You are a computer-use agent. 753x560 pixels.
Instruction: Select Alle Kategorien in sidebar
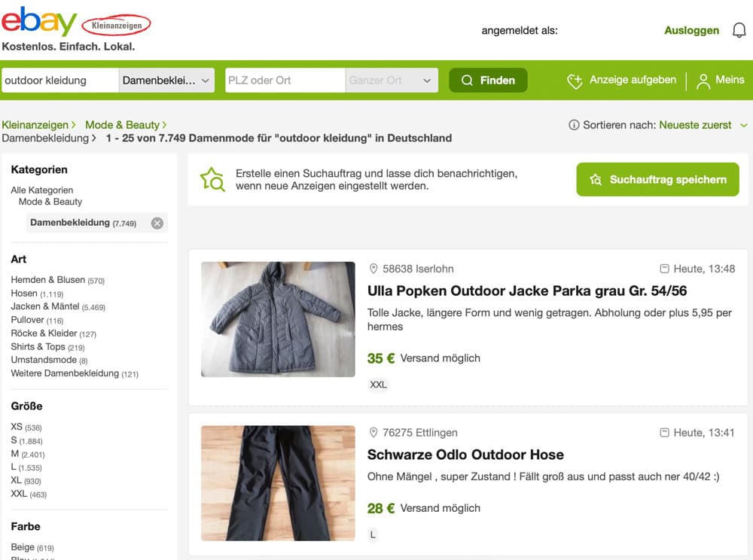pos(41,190)
